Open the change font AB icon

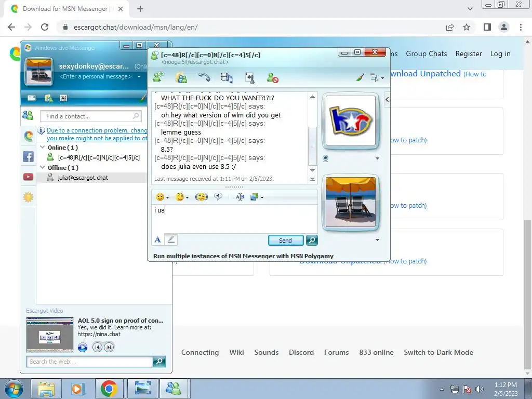pyautogui.click(x=240, y=197)
